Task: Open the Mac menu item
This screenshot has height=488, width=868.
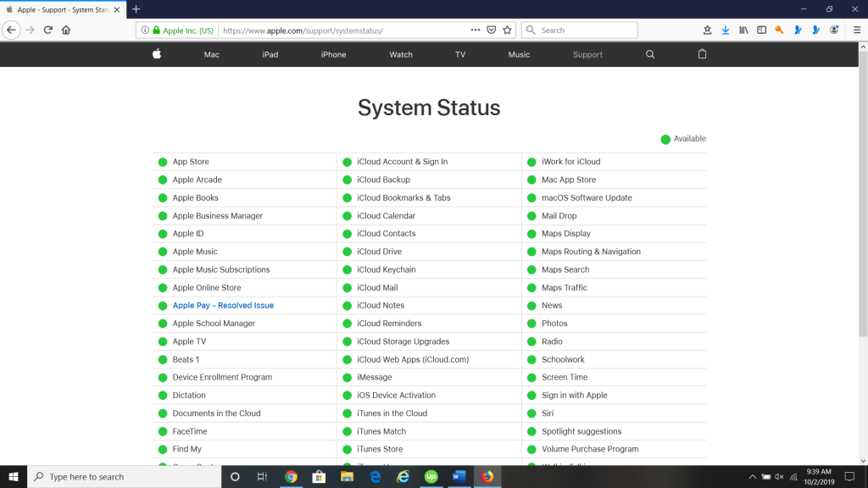Action: click(211, 54)
